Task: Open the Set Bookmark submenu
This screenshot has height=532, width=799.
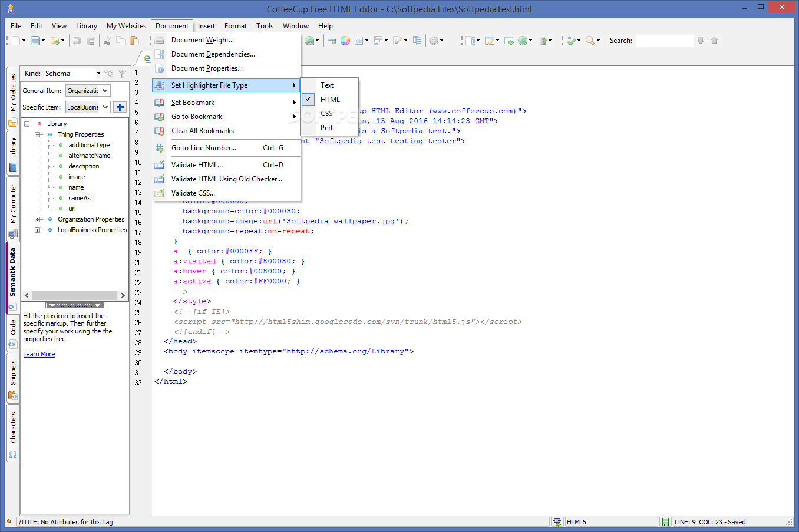Action: 226,103
